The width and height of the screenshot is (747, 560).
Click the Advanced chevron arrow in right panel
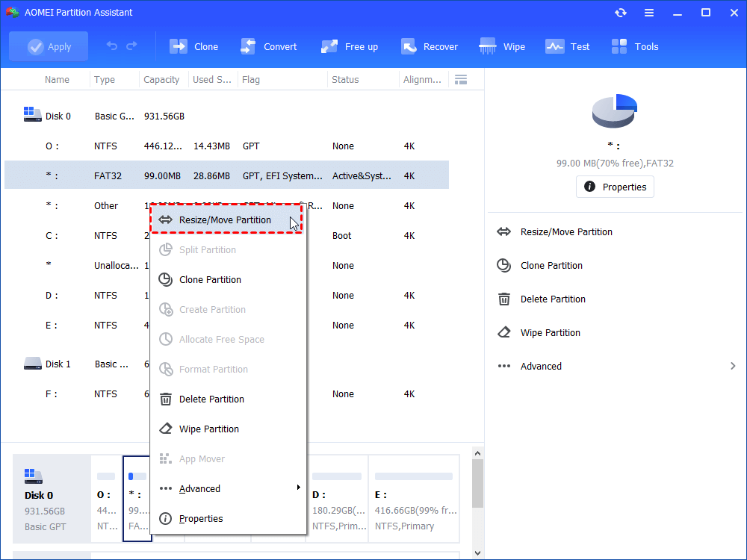click(733, 366)
